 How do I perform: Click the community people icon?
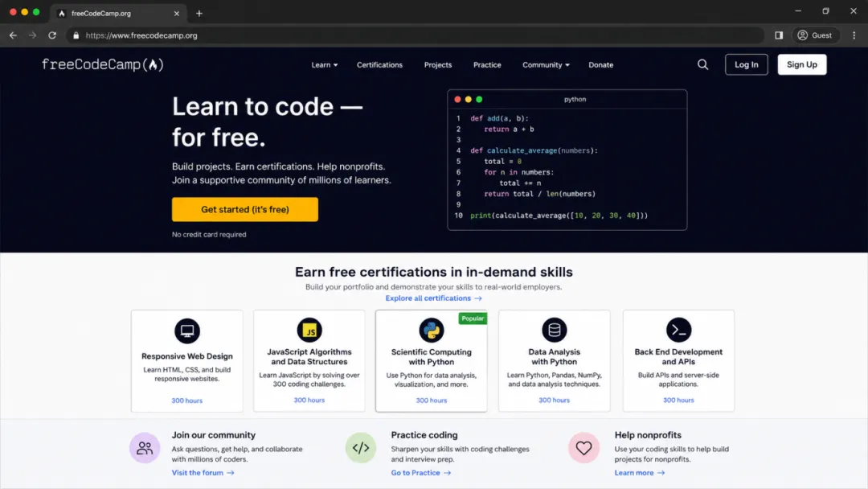[145, 448]
